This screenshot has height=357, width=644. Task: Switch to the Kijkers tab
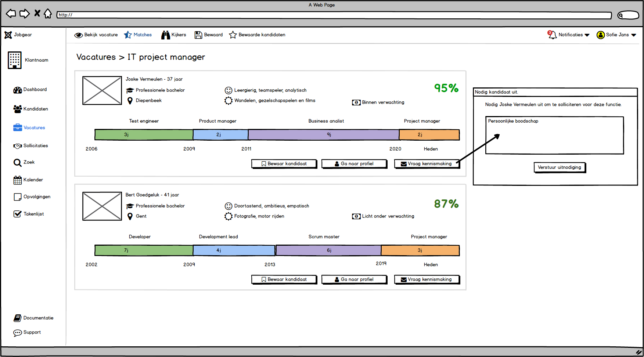tap(174, 35)
